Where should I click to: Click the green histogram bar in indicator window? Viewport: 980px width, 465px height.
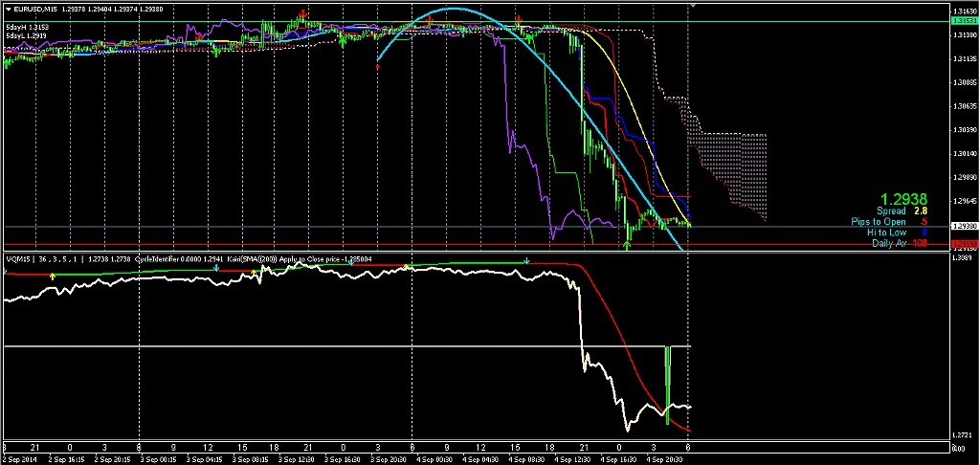[x=667, y=385]
